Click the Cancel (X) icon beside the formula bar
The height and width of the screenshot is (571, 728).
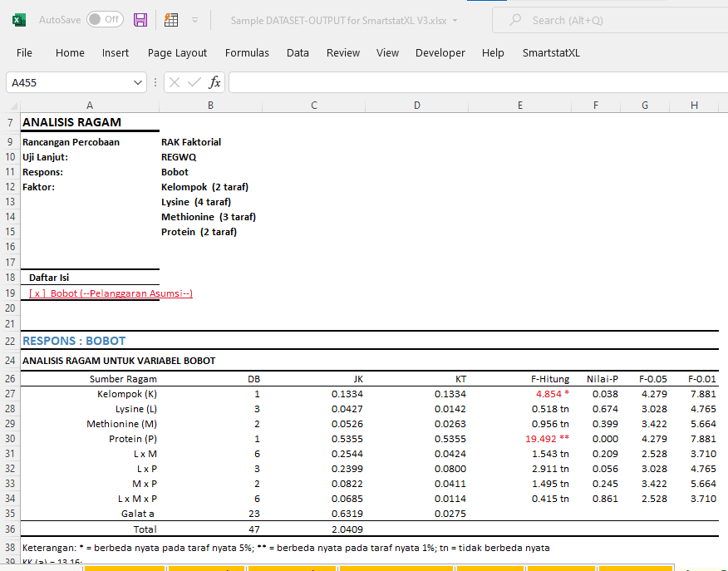175,82
